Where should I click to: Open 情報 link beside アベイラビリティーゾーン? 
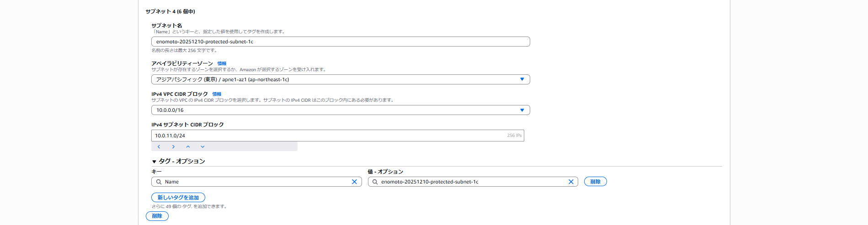point(222,63)
